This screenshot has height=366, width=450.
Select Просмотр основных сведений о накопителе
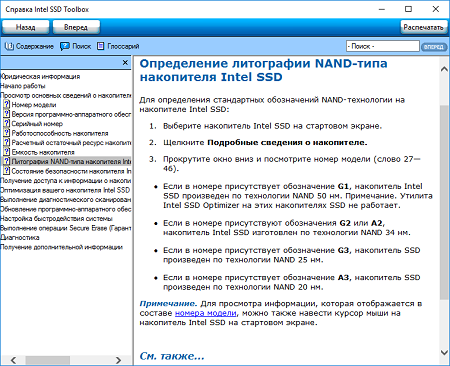66,95
